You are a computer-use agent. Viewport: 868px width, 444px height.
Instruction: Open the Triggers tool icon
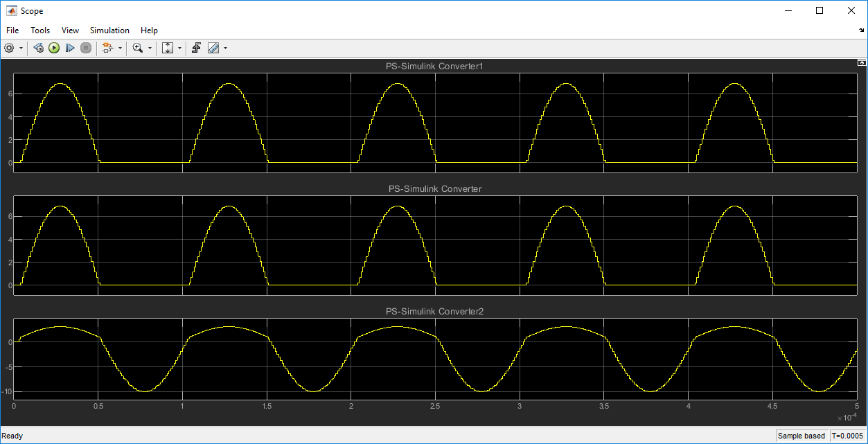pyautogui.click(x=197, y=48)
